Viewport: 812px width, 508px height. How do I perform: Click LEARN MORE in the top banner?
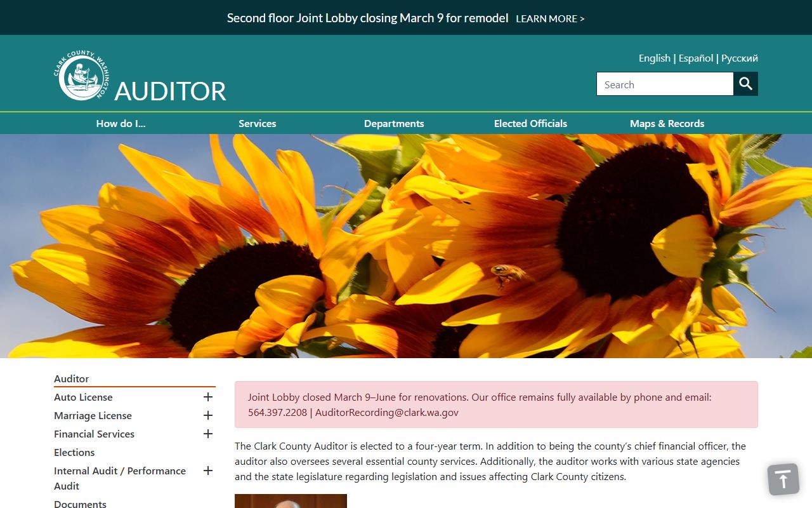tap(550, 19)
